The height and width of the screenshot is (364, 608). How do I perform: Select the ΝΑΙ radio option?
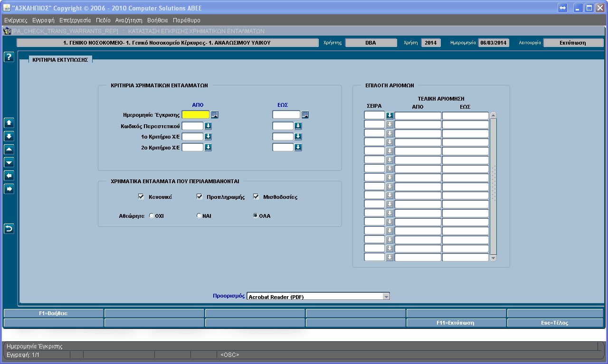(x=199, y=215)
